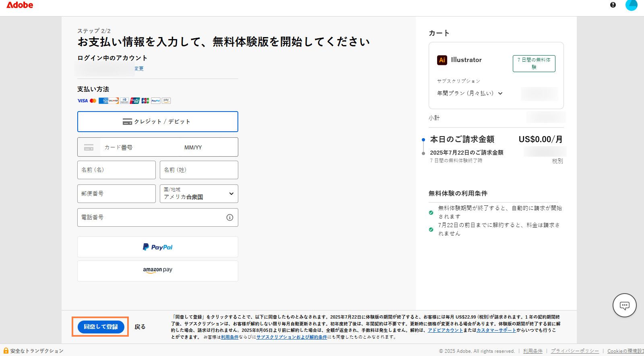Choose Amazon Pay payment method
644x356 pixels.
pyautogui.click(x=158, y=271)
